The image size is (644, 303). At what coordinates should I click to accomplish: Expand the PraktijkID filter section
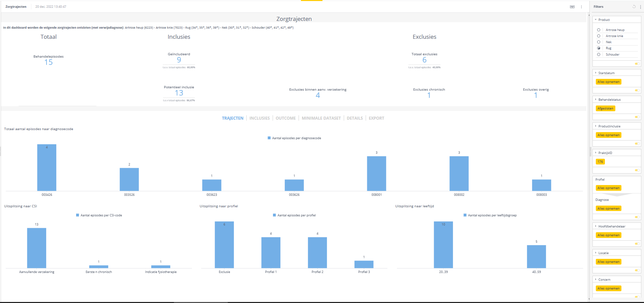click(x=596, y=153)
